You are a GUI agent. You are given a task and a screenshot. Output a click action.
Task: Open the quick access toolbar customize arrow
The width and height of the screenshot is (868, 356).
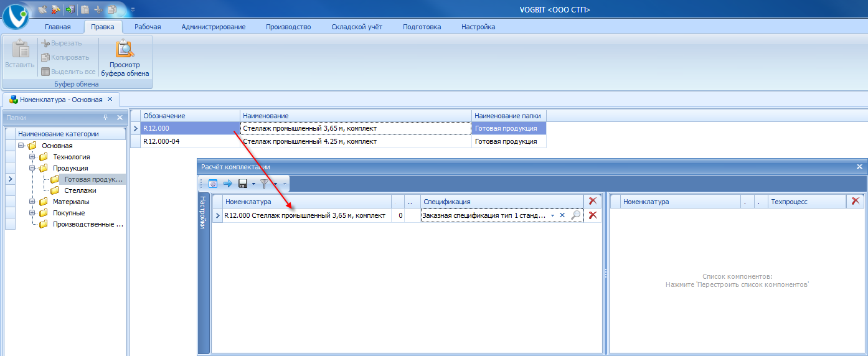click(x=133, y=9)
